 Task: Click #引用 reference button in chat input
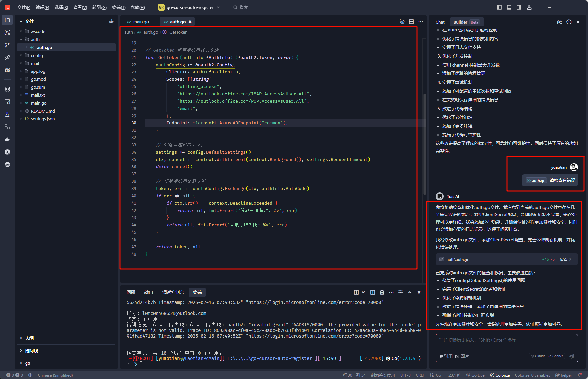(x=446, y=356)
